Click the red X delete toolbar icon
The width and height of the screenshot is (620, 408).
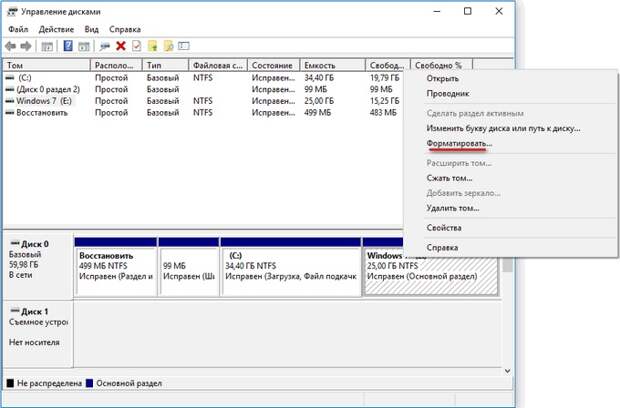(121, 46)
